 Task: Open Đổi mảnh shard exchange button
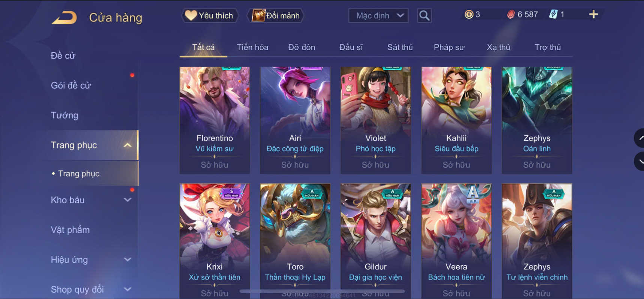coord(276,16)
